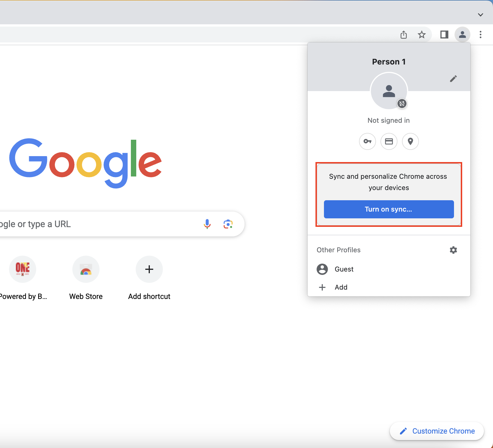This screenshot has height=448, width=493.
Task: Click the Guest profile avatar icon
Action: 322,269
